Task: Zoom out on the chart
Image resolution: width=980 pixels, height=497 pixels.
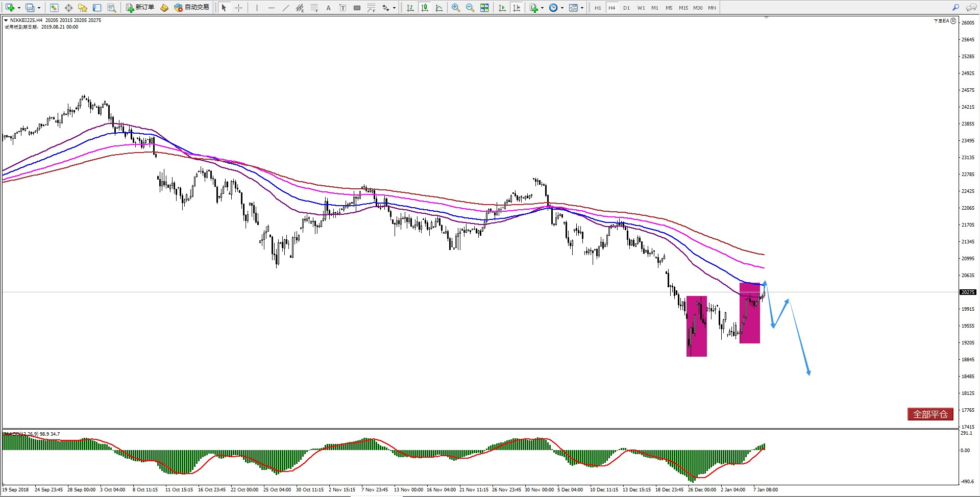Action: pyautogui.click(x=470, y=8)
